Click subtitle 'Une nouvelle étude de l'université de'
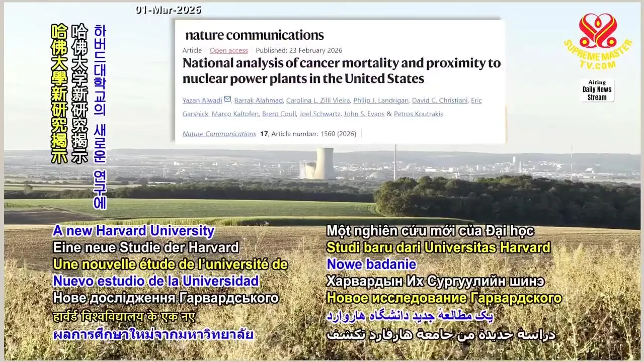The width and height of the screenshot is (644, 362). (x=171, y=264)
